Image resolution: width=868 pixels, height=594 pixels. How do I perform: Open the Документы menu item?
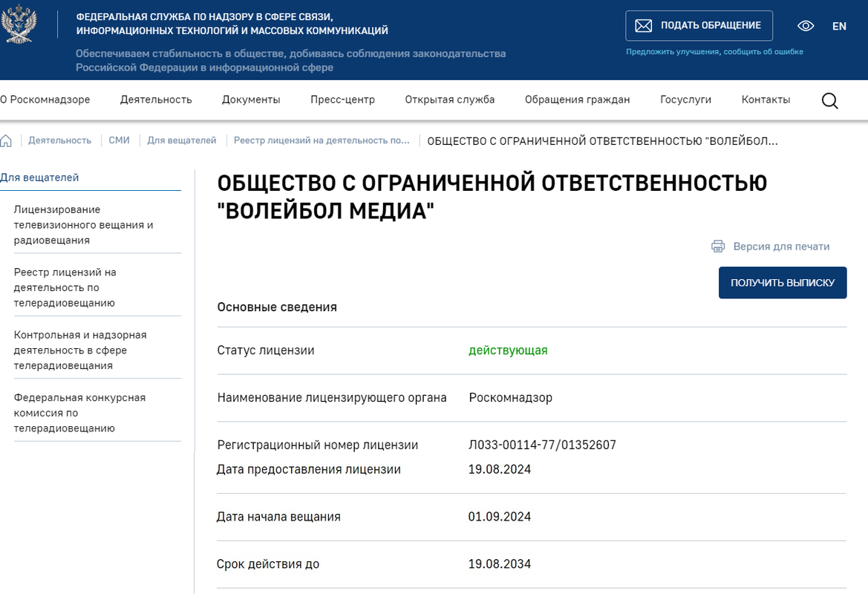(x=251, y=99)
